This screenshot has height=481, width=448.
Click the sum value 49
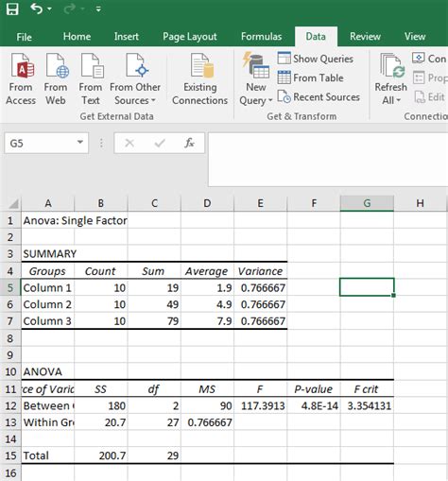point(154,304)
